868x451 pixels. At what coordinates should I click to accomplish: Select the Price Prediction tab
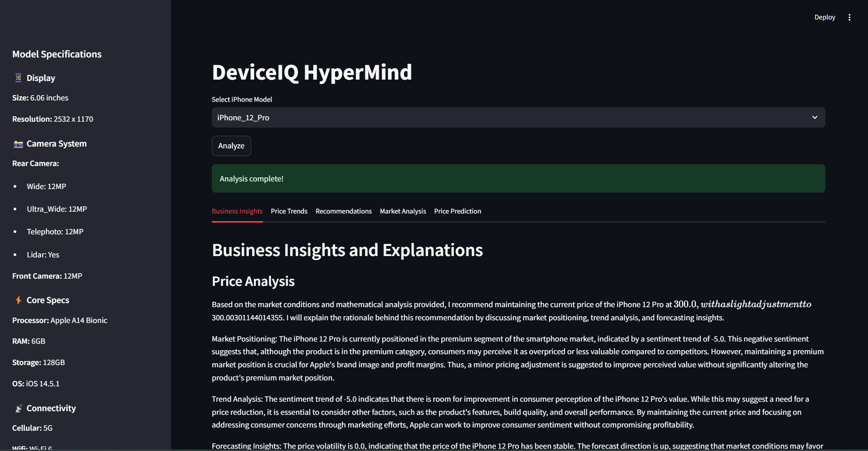458,211
